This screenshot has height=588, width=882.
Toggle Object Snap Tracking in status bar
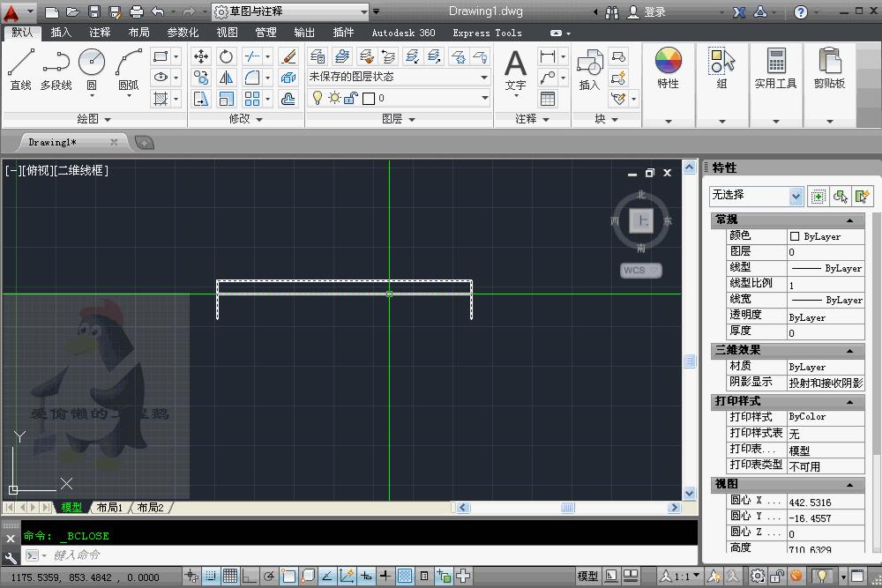click(x=327, y=577)
